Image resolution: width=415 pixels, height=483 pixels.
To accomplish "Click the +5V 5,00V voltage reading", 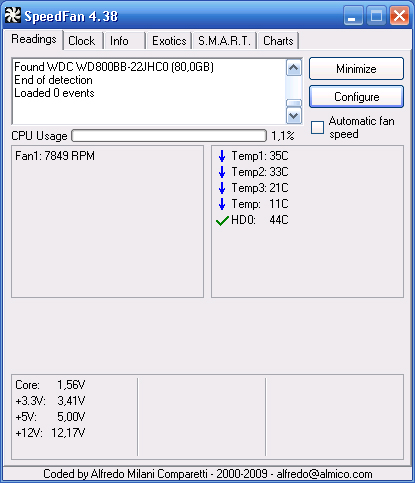I will 50,417.
